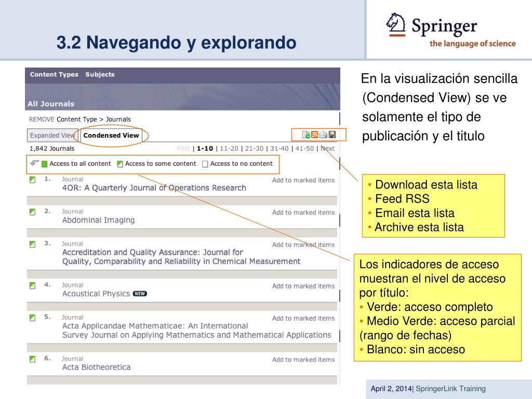Click REMOVE next to Content Type filter

click(42, 119)
